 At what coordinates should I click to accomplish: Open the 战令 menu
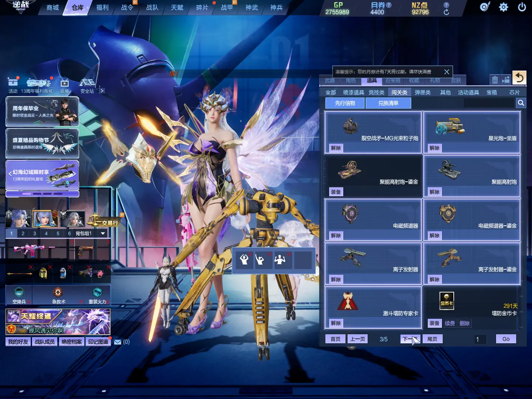pos(127,7)
